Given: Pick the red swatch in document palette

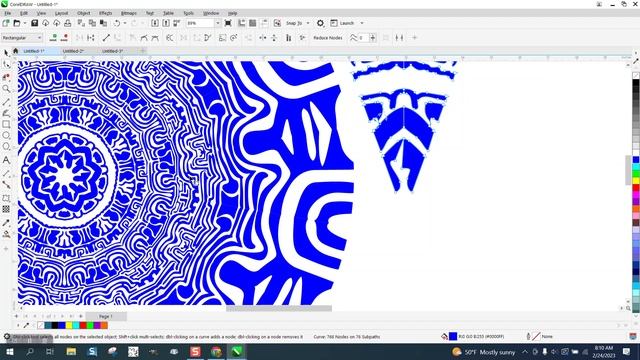Looking at the screenshot, I should pyautogui.click(x=83, y=325).
